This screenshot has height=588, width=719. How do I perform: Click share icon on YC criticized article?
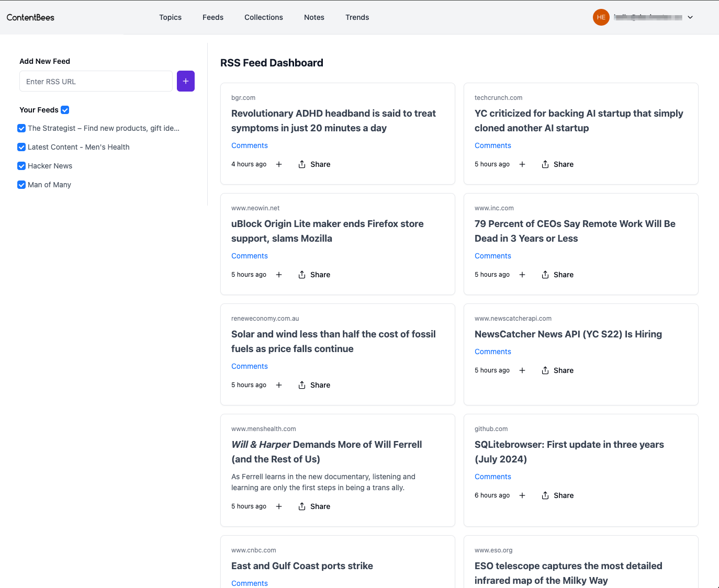tap(545, 164)
